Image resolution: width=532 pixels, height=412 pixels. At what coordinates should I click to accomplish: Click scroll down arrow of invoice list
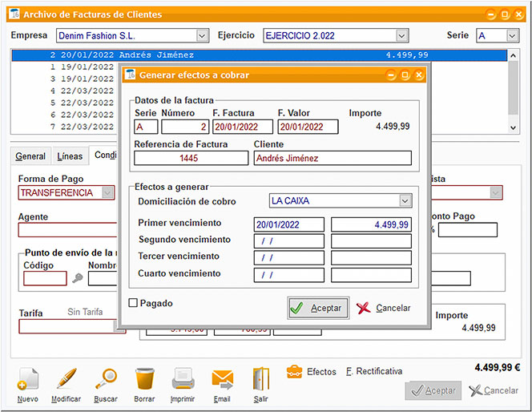(x=513, y=128)
